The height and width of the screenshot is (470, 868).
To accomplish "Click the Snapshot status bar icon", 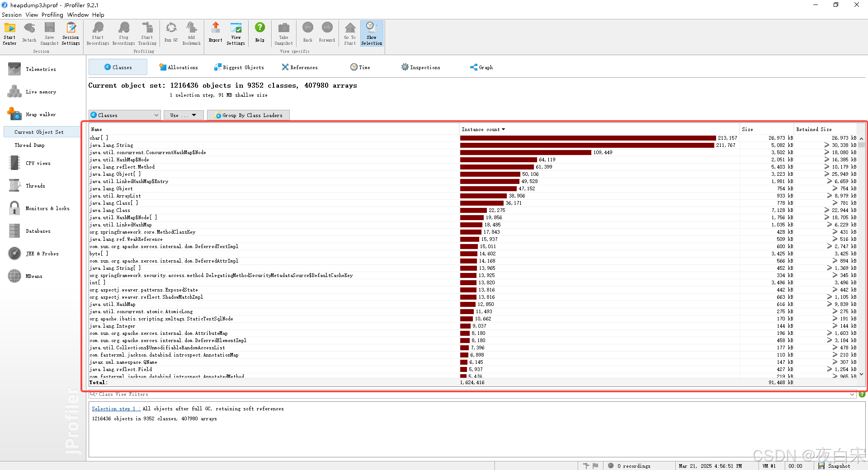I will point(821,466).
